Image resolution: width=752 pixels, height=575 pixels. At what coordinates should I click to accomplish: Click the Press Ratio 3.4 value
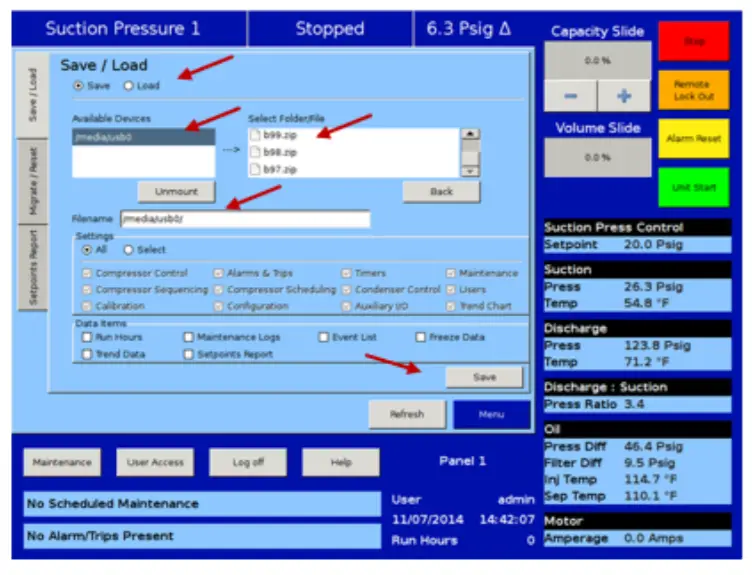click(x=634, y=404)
